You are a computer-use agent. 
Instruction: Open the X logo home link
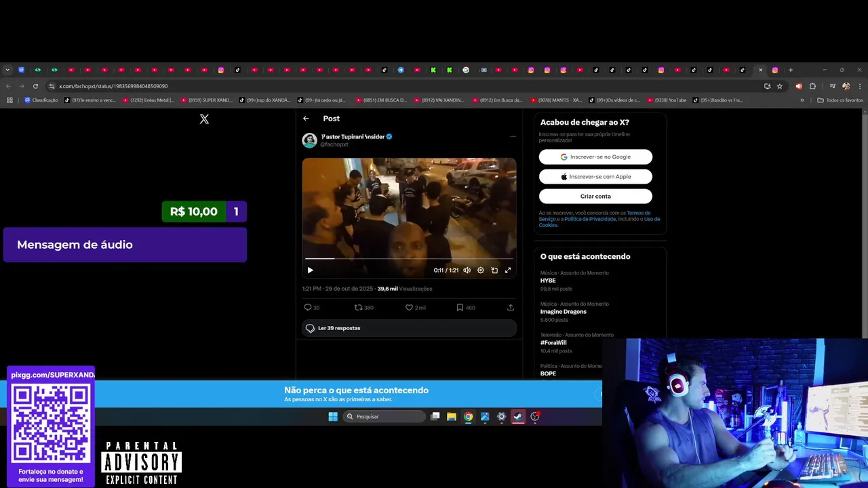[204, 119]
